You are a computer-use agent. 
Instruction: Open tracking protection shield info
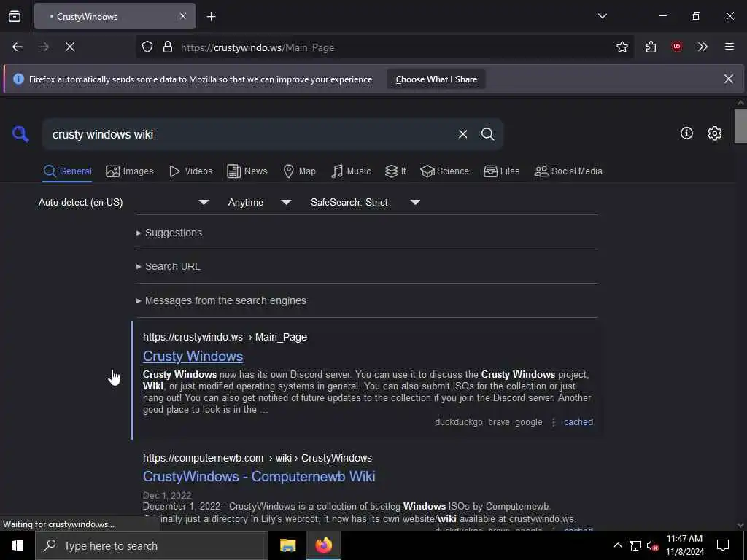click(x=147, y=47)
